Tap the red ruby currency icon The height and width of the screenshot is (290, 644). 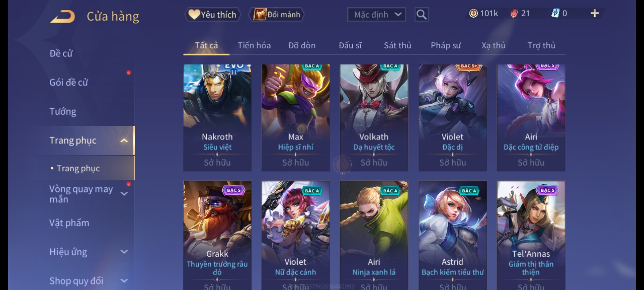coord(514,13)
